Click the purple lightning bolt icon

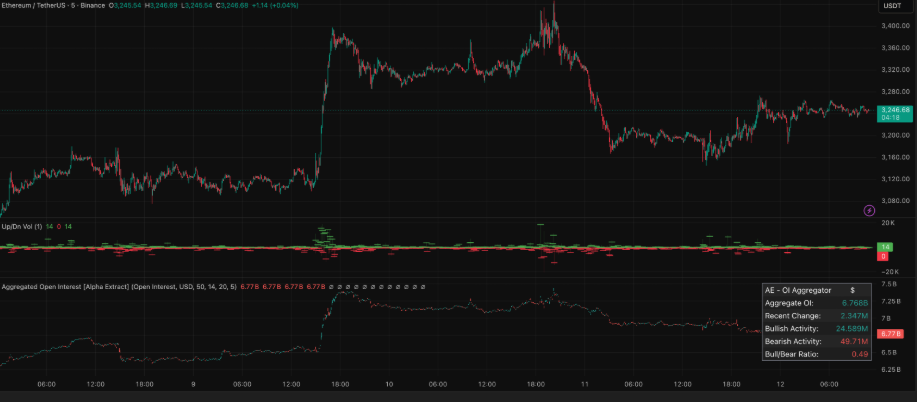(870, 210)
